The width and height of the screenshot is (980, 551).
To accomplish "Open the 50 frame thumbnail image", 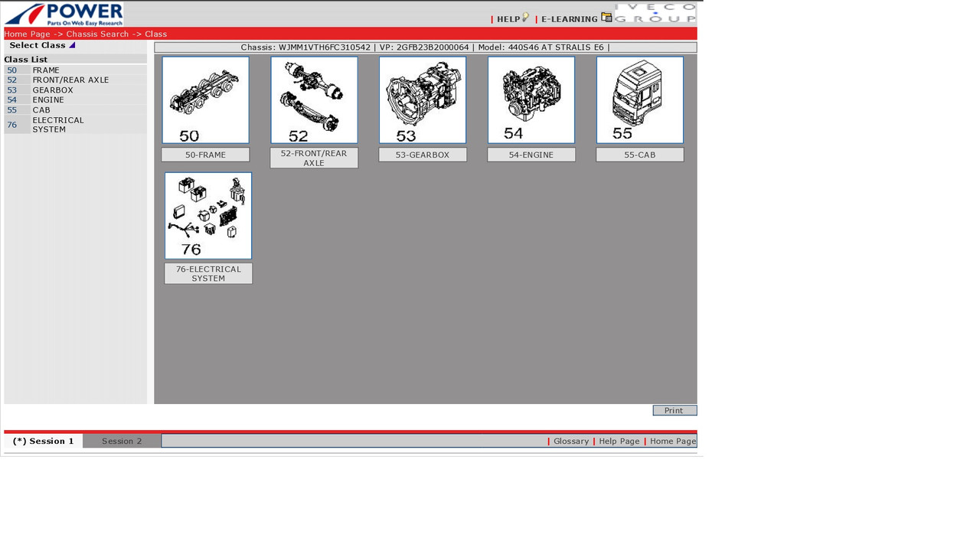I will point(205,99).
